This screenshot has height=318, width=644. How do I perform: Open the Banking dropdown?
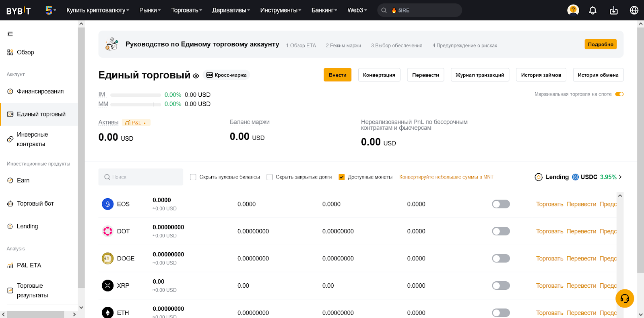[x=324, y=10]
